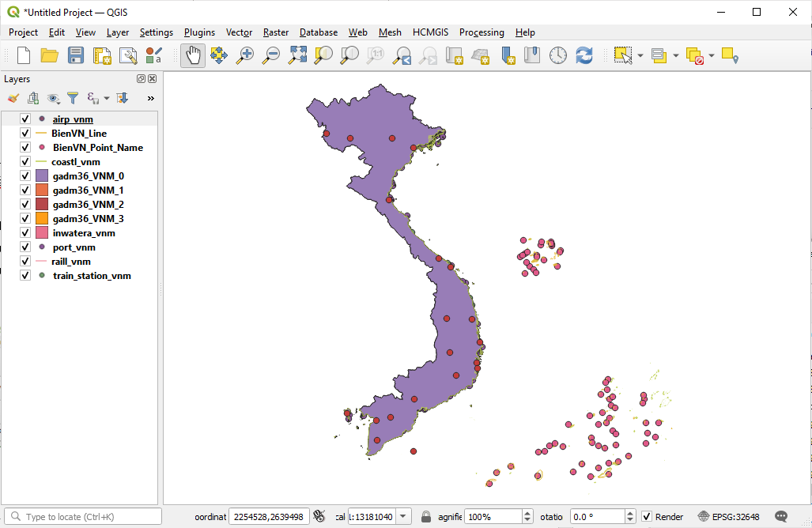Toggle the Render checkbox
The height and width of the screenshot is (528, 812).
(646, 517)
